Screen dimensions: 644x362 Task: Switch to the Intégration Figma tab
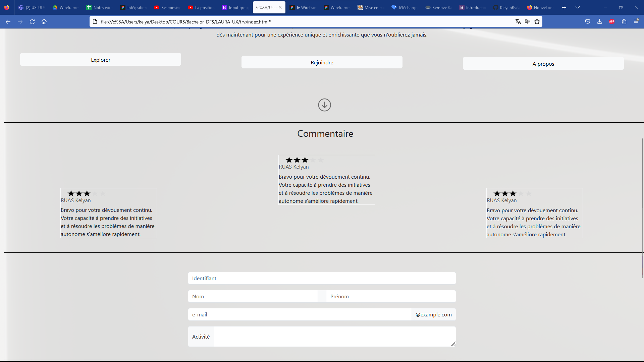pos(133,7)
